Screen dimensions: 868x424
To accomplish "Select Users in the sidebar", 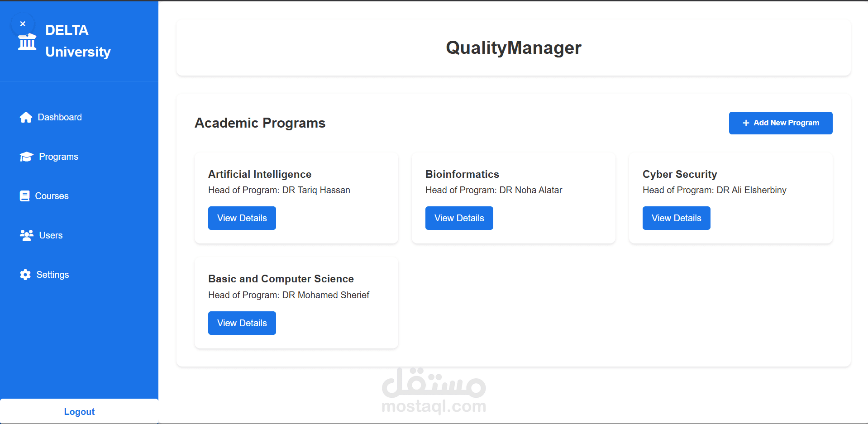I will (x=51, y=235).
